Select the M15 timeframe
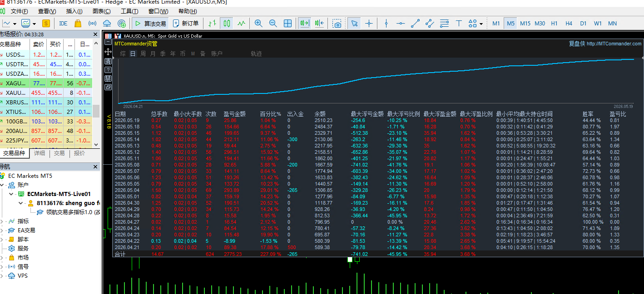 (525, 23)
